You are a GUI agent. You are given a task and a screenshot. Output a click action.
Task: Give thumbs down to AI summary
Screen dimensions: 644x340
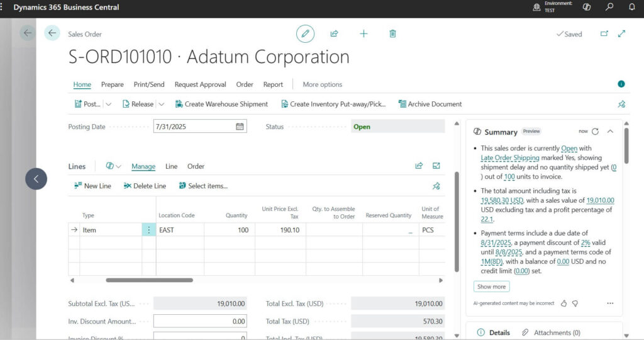(x=575, y=303)
